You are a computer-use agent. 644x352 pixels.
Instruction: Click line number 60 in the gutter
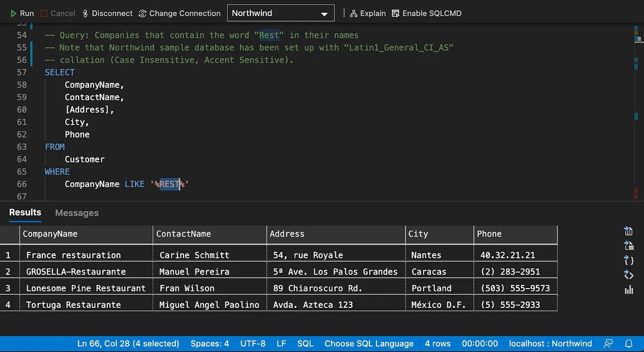(x=22, y=109)
